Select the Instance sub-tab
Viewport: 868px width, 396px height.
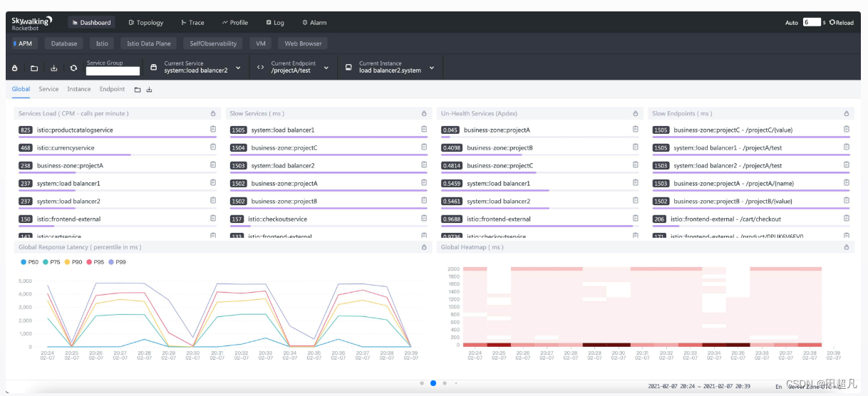[x=79, y=90]
